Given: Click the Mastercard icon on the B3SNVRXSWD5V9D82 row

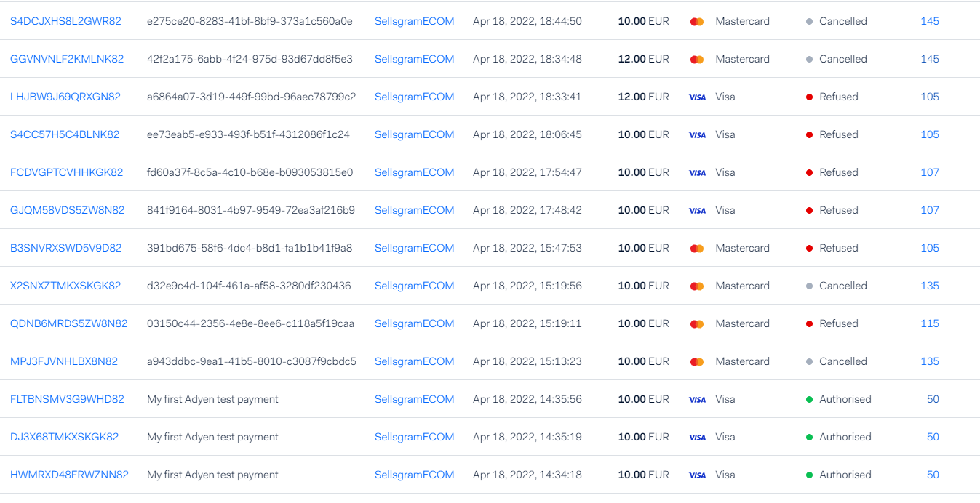Looking at the screenshot, I should click(x=697, y=248).
